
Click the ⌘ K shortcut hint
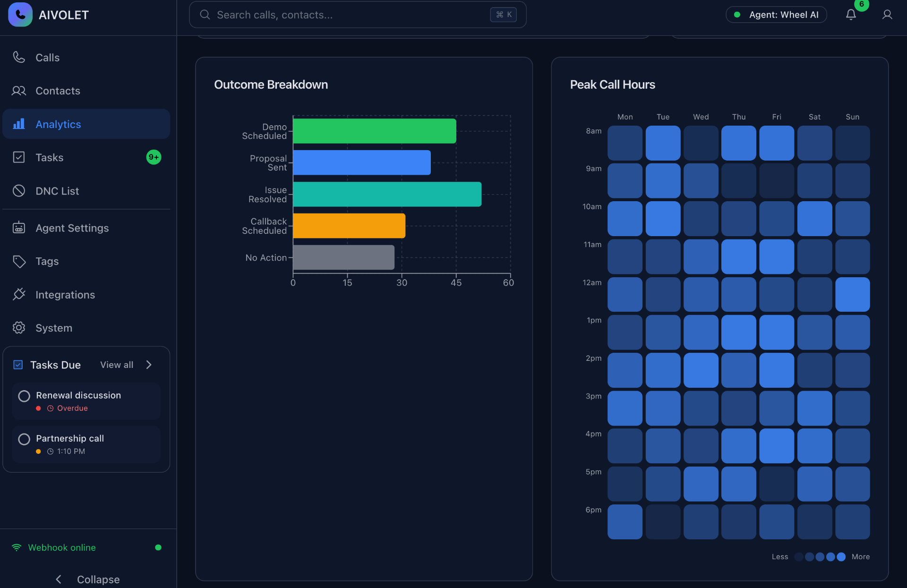tap(504, 15)
